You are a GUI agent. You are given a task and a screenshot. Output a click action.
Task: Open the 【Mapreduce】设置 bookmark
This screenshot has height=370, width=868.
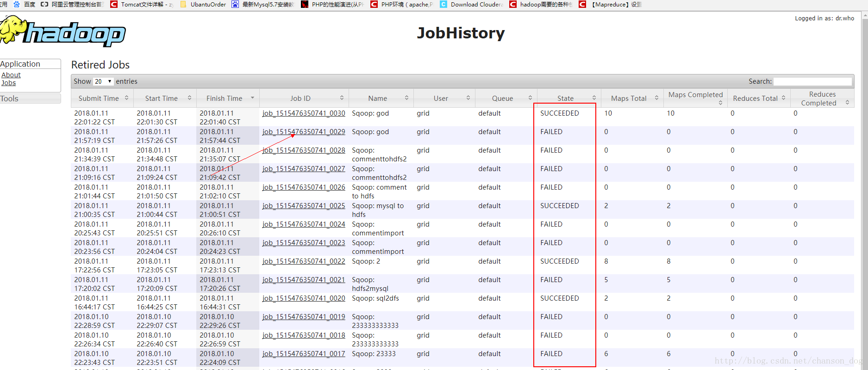click(610, 4)
